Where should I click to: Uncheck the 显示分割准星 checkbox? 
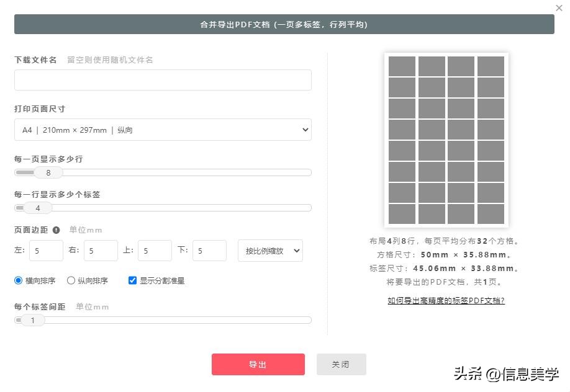click(x=132, y=280)
